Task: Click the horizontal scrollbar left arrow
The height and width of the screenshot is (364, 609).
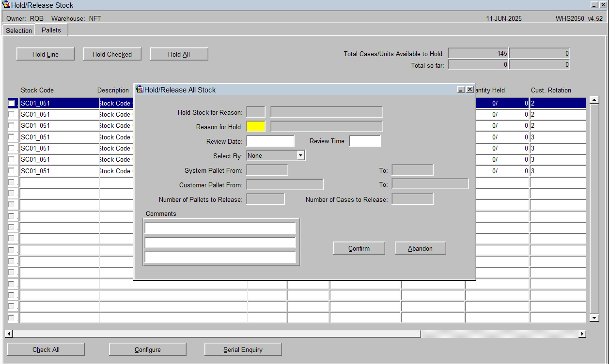Action: (x=9, y=334)
